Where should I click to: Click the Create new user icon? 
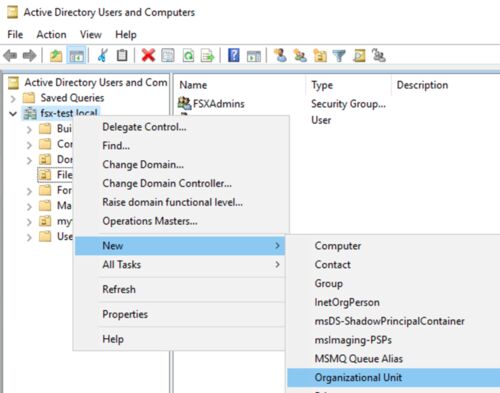click(x=280, y=55)
